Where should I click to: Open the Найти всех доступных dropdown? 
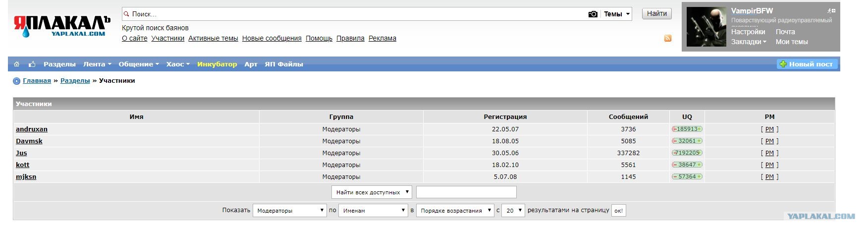pyautogui.click(x=372, y=192)
